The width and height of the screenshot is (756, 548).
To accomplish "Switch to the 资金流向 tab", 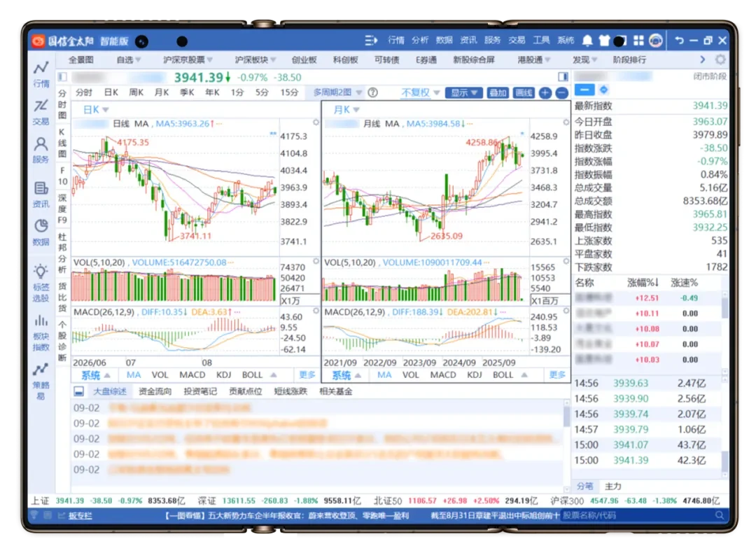I will (x=155, y=391).
